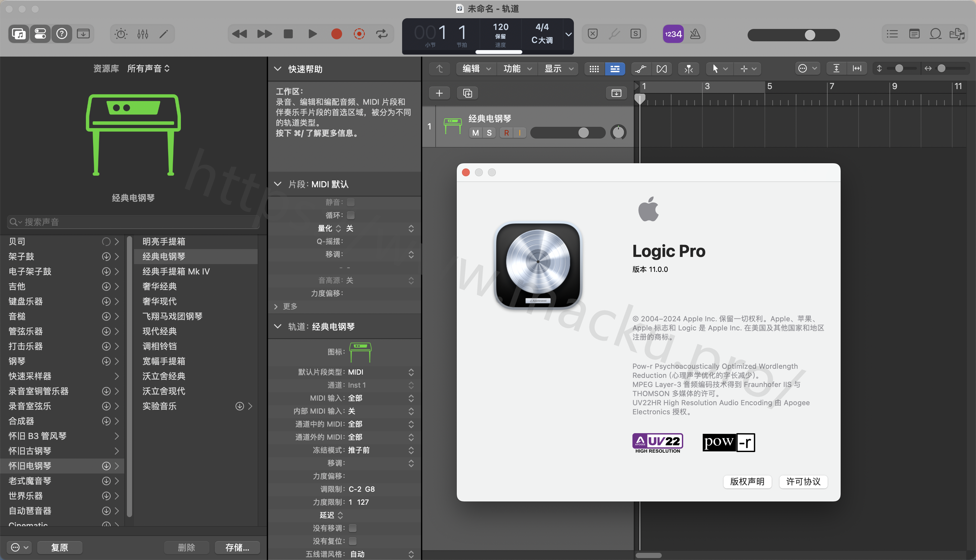
Task: Open the 冻结模式 popup
Action: point(381,450)
